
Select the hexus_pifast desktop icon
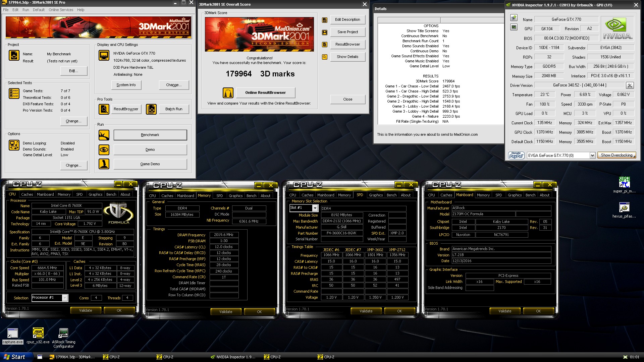[624, 210]
